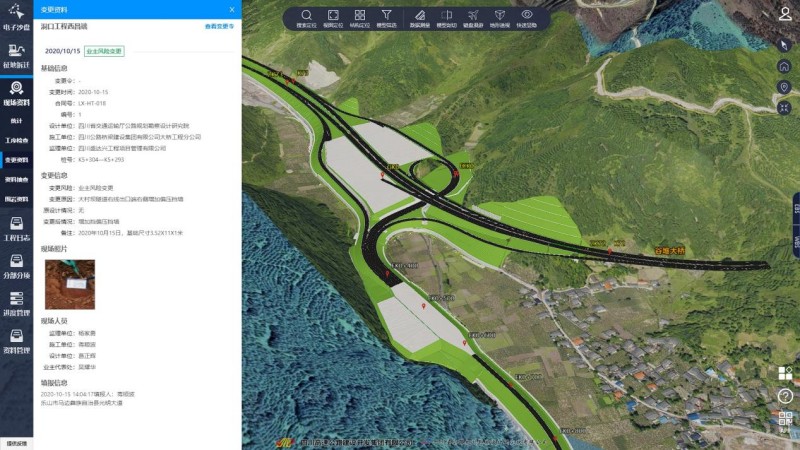This screenshot has width=800, height=450.
Task: Open the site photo thumbnail
Action: [70, 284]
